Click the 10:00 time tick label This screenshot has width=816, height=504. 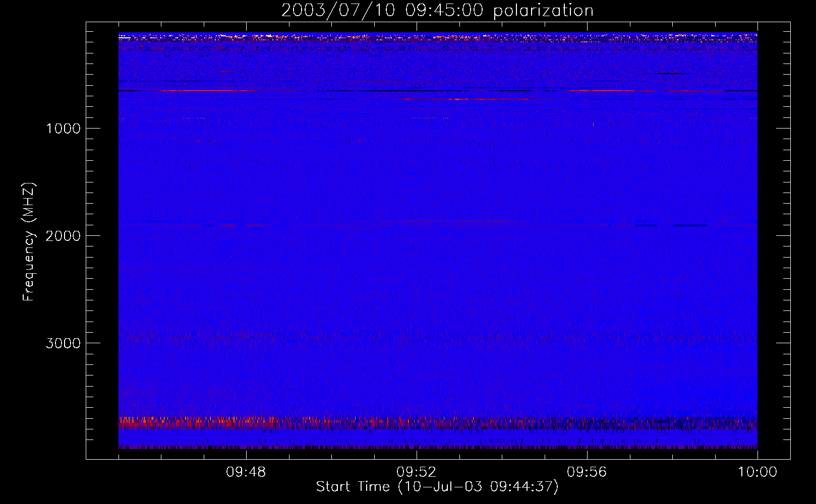point(757,472)
